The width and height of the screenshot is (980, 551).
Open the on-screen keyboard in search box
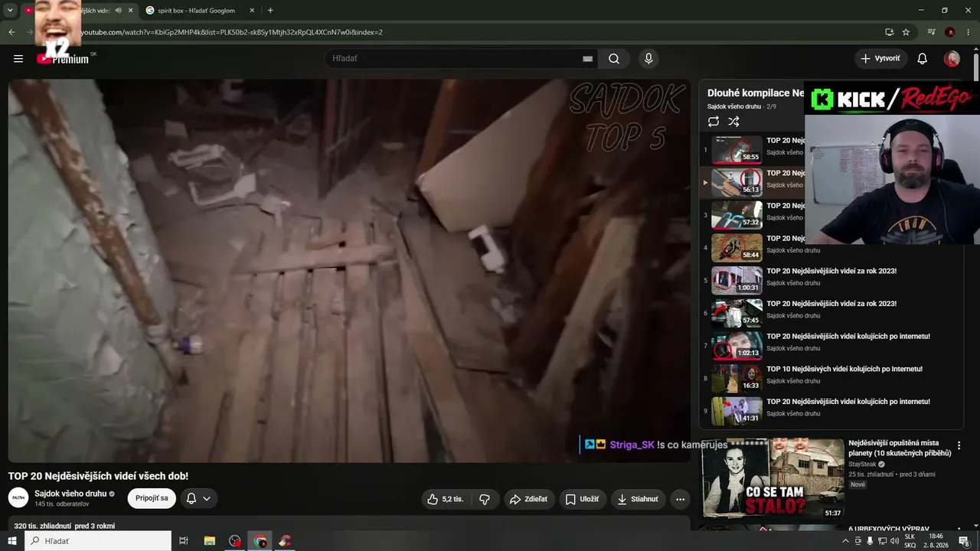click(x=587, y=59)
